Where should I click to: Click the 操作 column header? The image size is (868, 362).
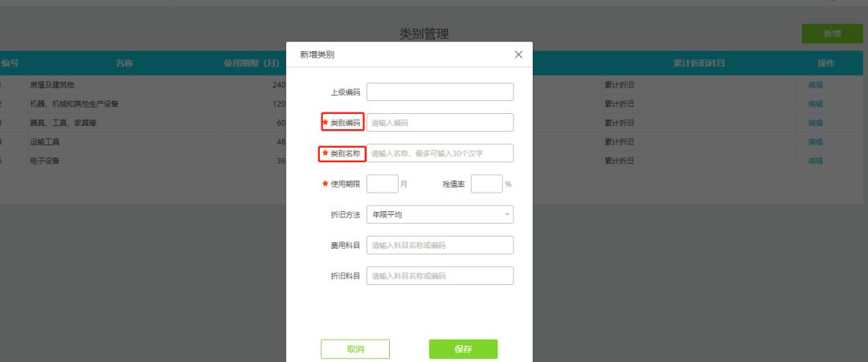point(826,63)
